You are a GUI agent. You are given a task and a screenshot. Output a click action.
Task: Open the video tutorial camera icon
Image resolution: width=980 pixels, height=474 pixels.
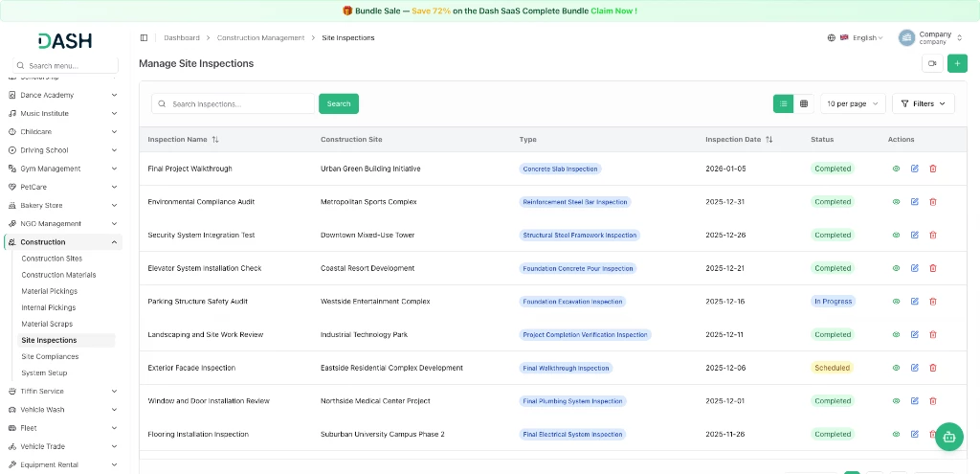[932, 63]
